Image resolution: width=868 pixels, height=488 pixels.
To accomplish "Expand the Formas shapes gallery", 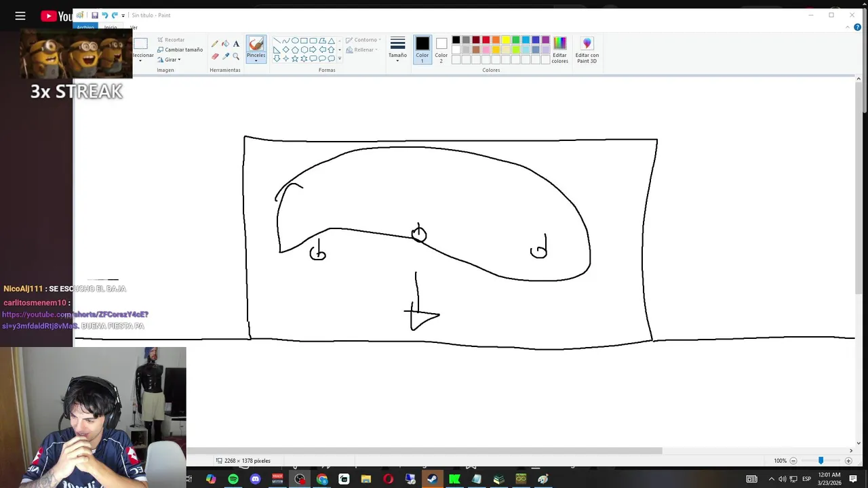I will (x=340, y=59).
